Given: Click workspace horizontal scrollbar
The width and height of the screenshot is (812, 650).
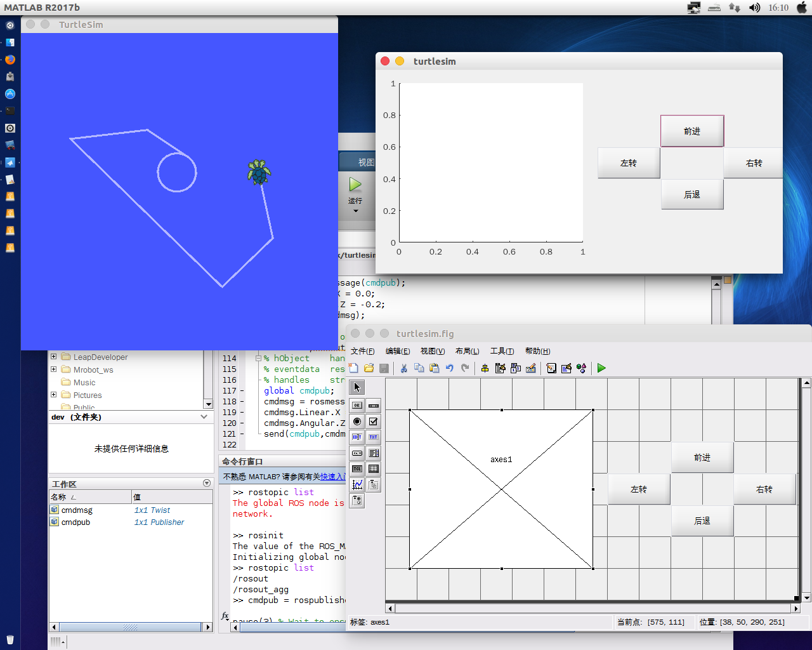Looking at the screenshot, I should click(130, 627).
